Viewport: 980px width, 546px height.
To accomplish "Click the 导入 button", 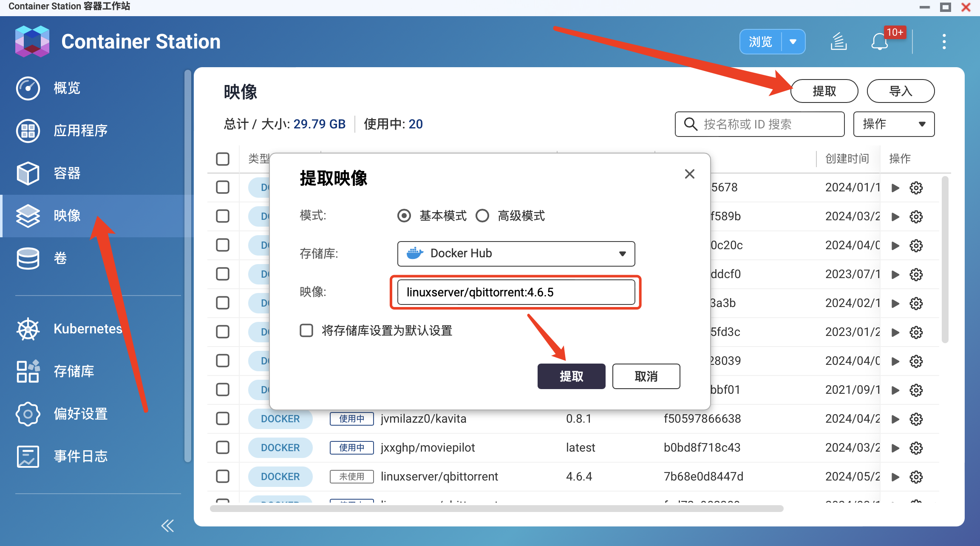I will coord(901,91).
